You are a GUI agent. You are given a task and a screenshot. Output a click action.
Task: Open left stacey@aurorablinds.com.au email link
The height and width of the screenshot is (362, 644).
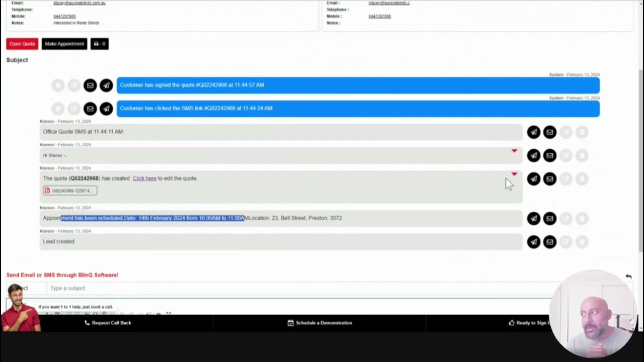[79, 3]
